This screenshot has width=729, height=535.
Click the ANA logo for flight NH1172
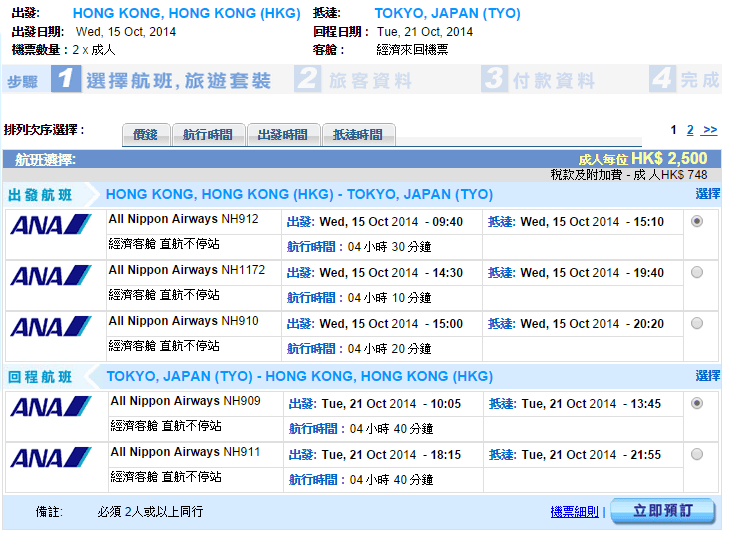(x=51, y=275)
